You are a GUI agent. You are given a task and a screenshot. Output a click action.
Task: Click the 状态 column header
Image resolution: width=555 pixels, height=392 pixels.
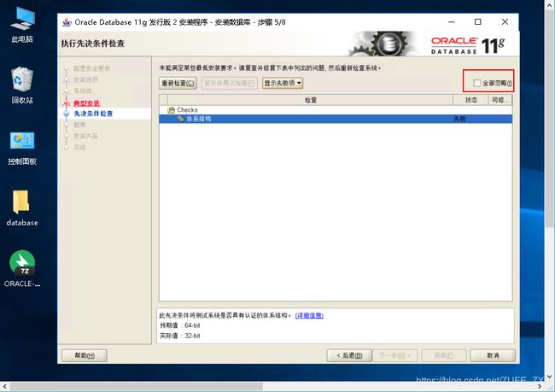tap(470, 100)
